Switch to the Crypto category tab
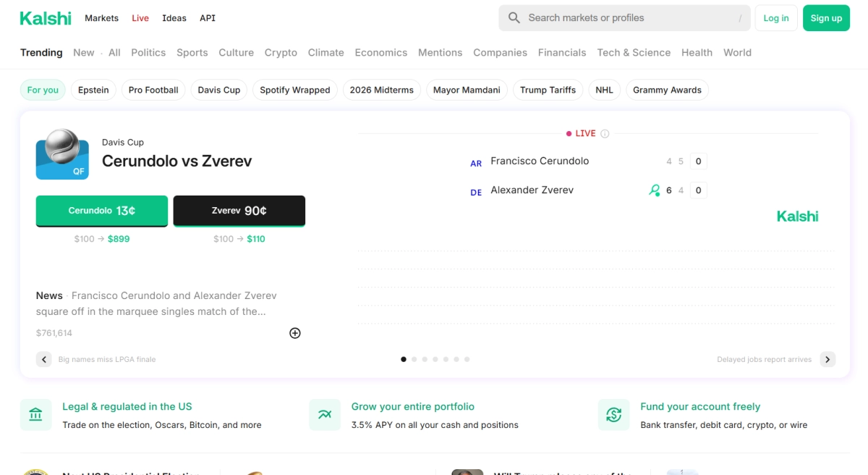 281,53
